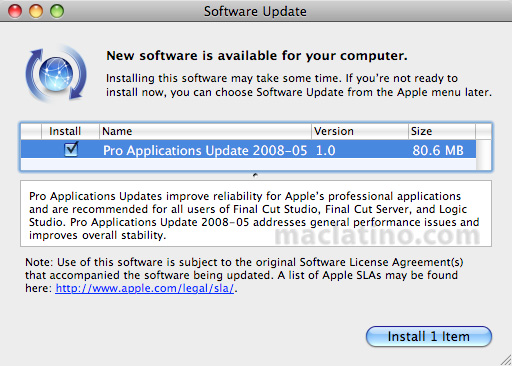Image resolution: width=512 pixels, height=366 pixels.
Task: Click the 80.6 MB size value
Action: click(x=438, y=150)
